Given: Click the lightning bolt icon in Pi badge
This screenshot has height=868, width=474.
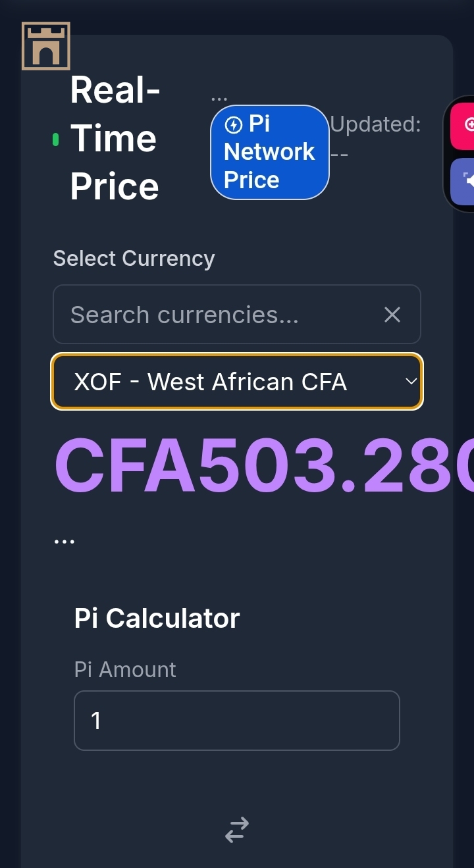Looking at the screenshot, I should pos(234,124).
